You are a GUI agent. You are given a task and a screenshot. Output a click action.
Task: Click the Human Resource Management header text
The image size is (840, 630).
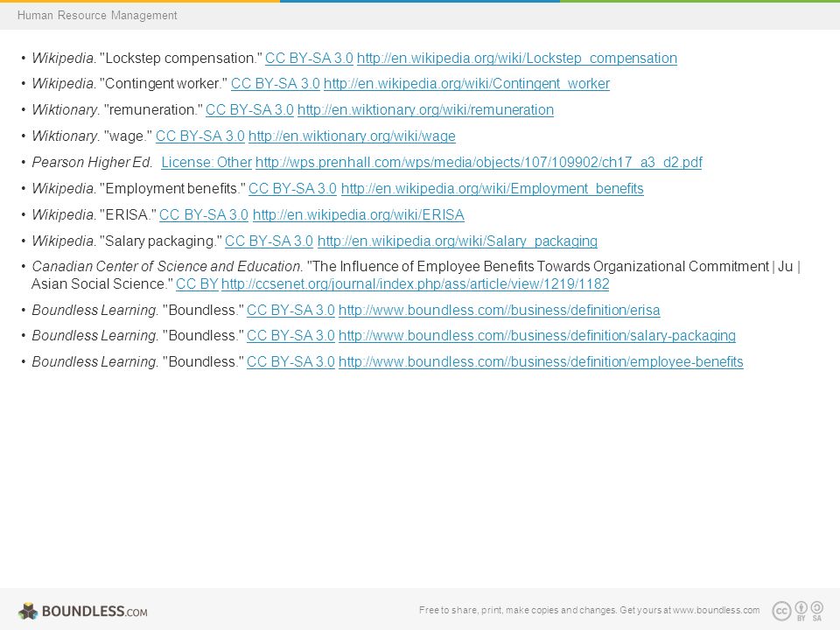97,16
